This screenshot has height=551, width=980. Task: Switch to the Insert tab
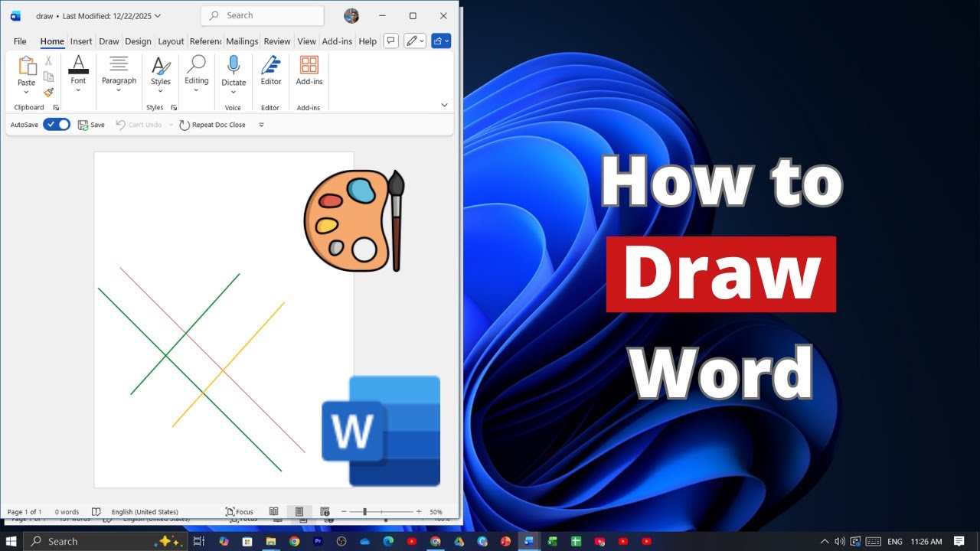coord(81,41)
